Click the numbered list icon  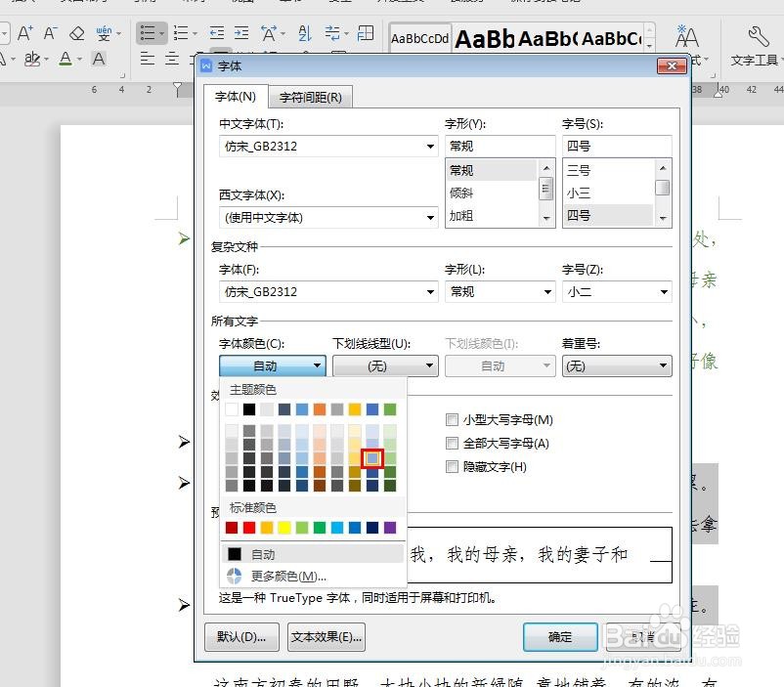coord(181,32)
